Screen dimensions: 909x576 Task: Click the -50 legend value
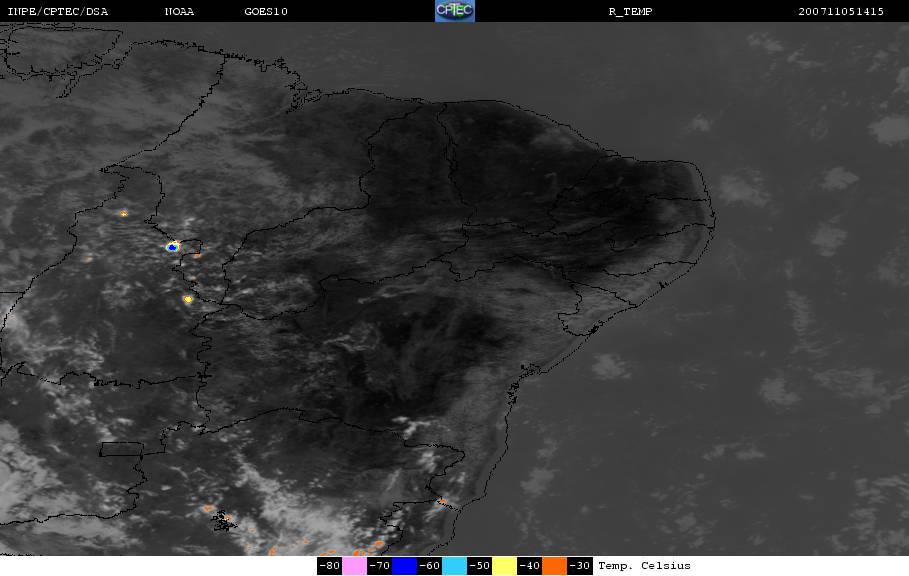pyautogui.click(x=479, y=566)
